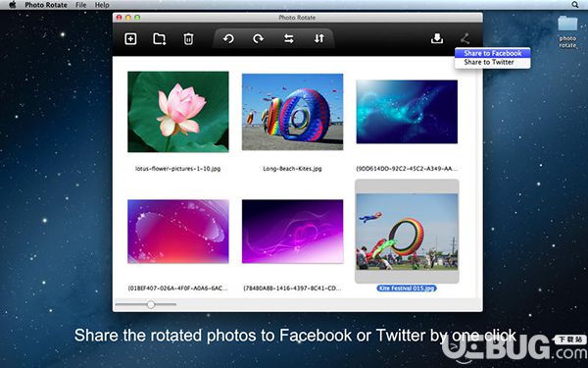Screen dimensions: 588x368
Task: Click filename lotus-flower-pictures-1-10.jpg
Action: click(177, 169)
